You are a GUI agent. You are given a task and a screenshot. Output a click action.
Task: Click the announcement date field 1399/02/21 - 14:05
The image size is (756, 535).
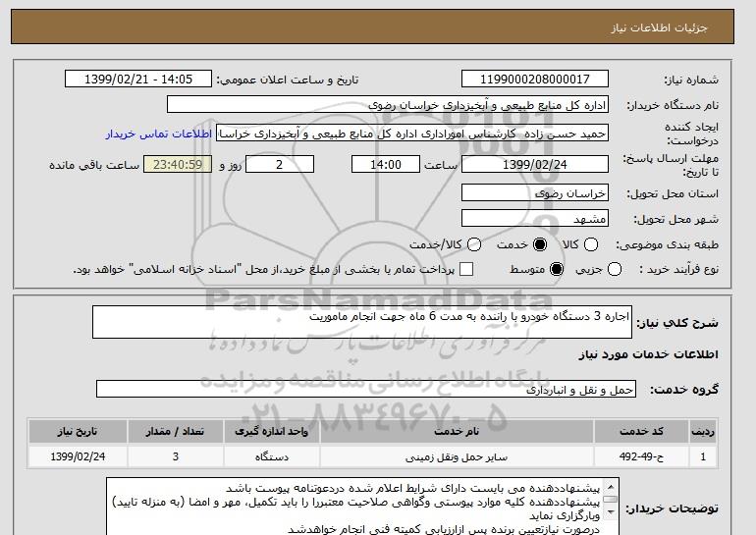[138, 80]
